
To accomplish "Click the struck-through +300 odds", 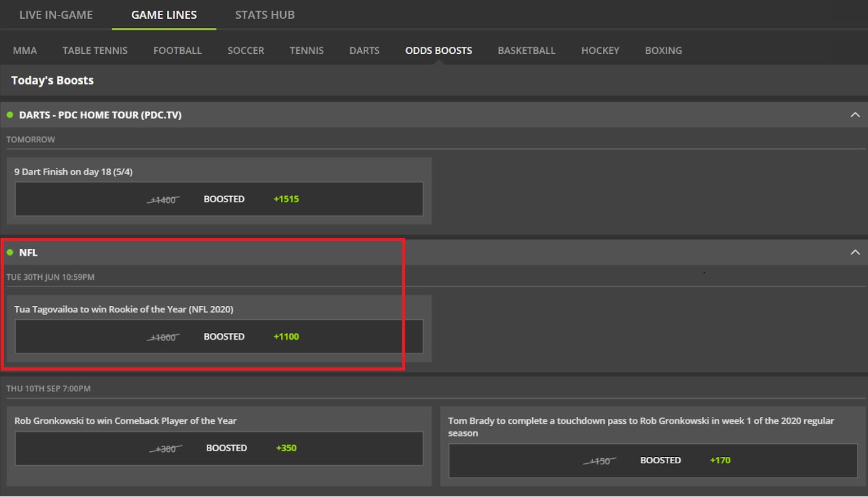I will coord(166,449).
